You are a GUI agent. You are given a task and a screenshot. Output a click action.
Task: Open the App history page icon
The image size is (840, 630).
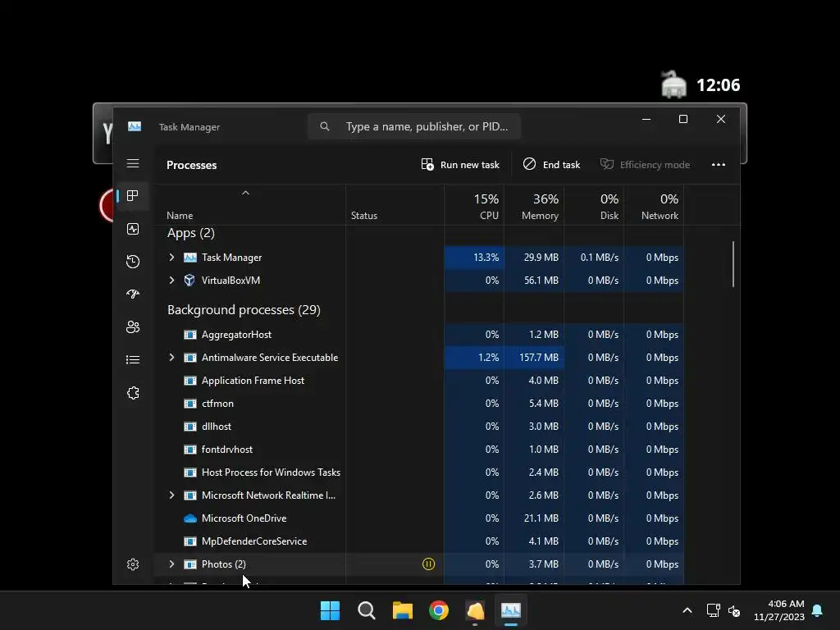[133, 262]
